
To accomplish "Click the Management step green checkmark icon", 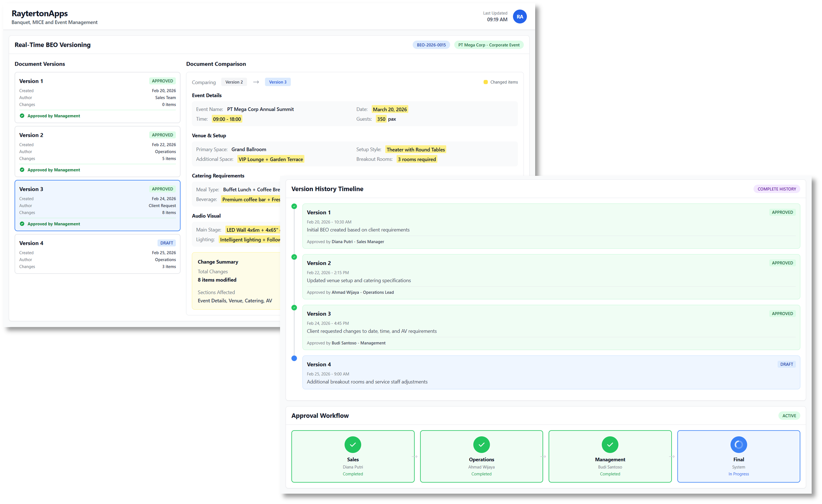I will 610,444.
